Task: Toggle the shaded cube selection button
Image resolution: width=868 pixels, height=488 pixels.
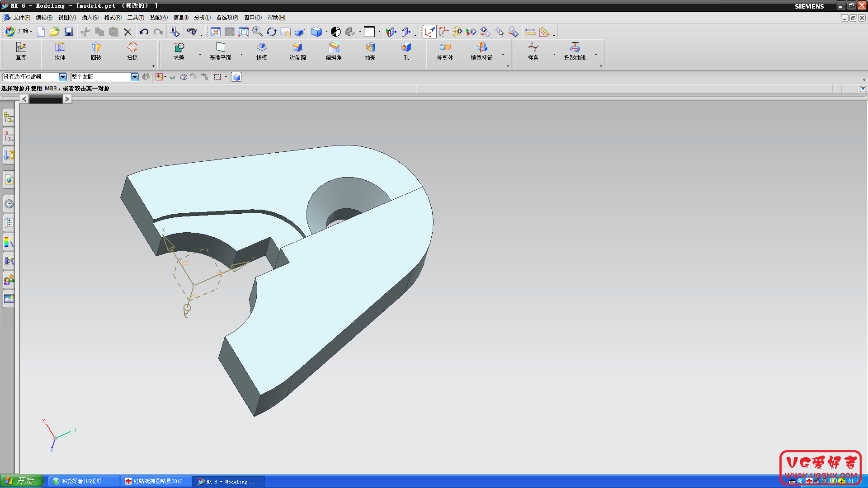Action: click(x=236, y=77)
